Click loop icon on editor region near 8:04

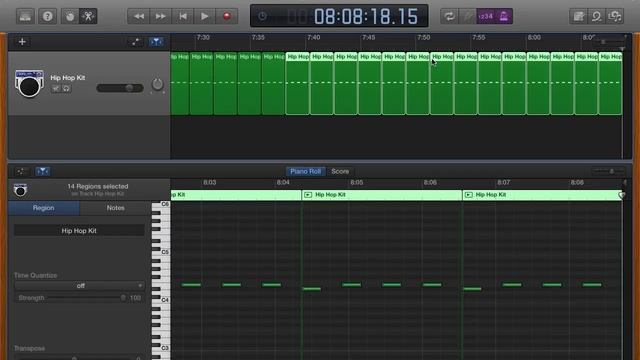[308, 195]
